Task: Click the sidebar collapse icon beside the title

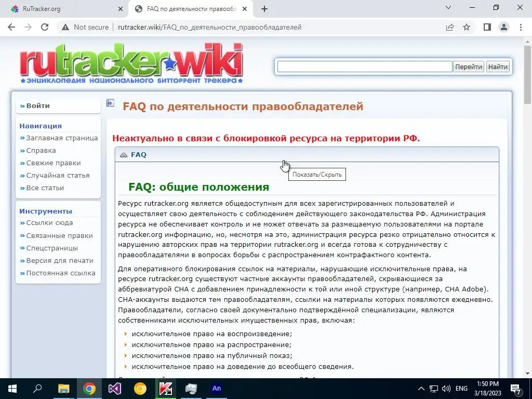Action: (x=110, y=103)
